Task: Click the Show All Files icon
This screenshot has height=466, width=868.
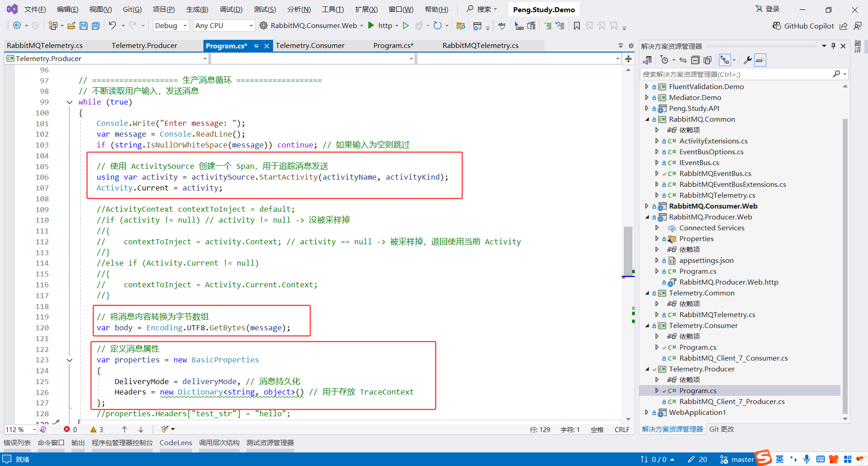Action: [708, 60]
